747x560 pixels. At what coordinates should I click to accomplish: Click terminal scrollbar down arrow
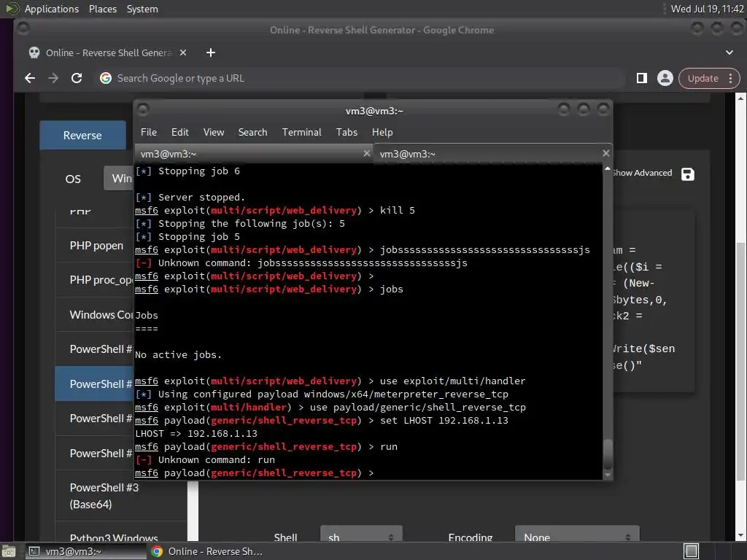point(608,475)
